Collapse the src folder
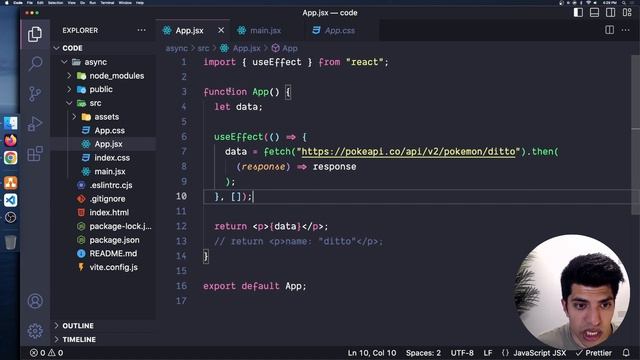The image size is (640, 360). coord(69,103)
